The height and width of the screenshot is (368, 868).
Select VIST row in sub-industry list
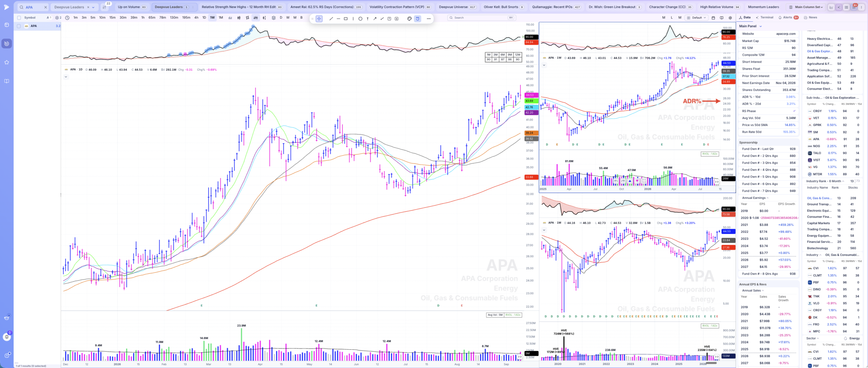pos(834,160)
